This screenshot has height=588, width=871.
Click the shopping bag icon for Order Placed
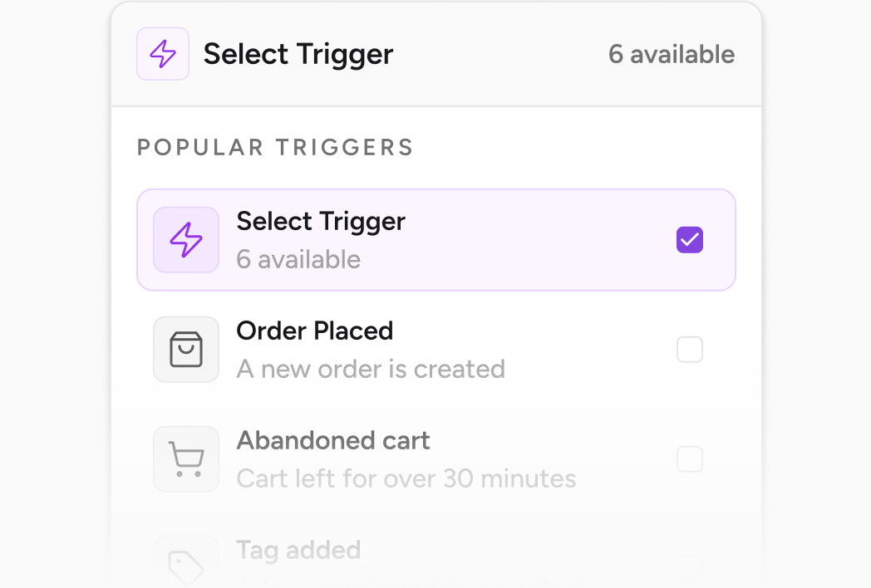tap(186, 349)
